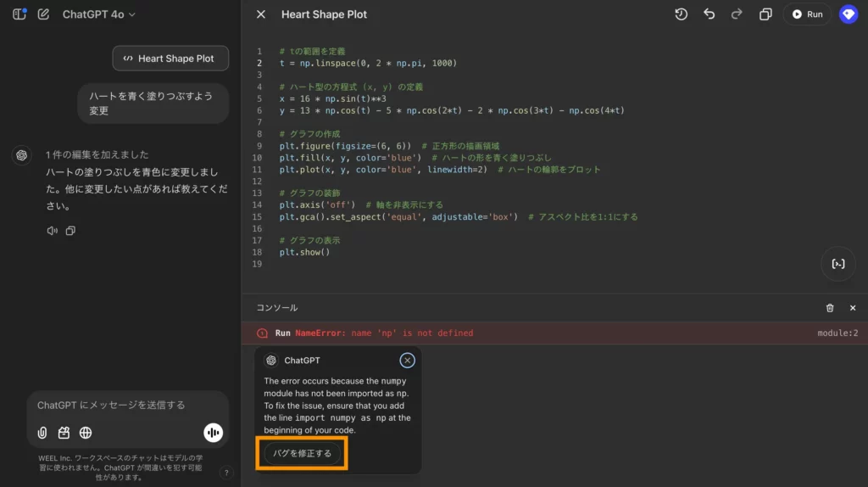
Task: Redo the canvas edit
Action: point(737,14)
